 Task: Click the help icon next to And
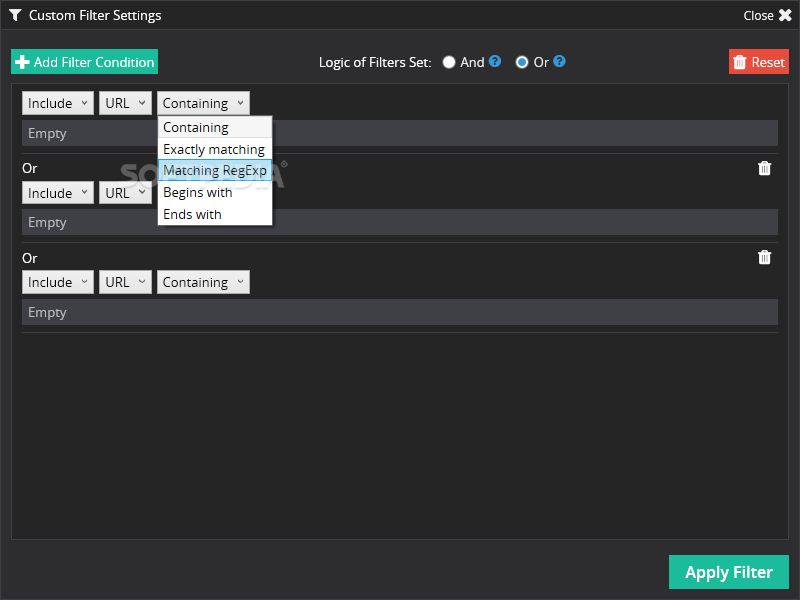[495, 61]
